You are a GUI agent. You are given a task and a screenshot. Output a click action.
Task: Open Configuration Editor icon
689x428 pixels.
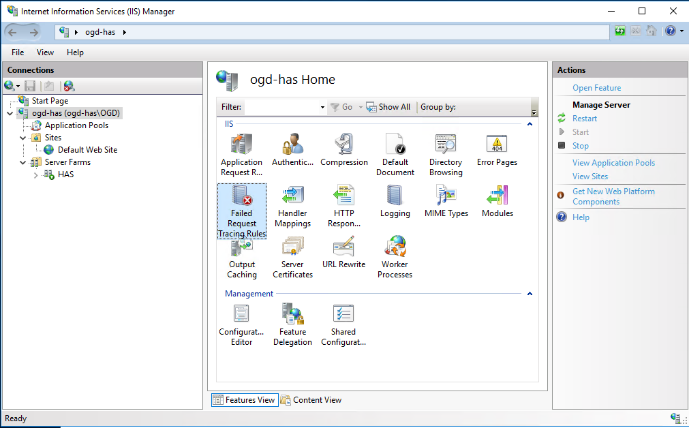241,325
